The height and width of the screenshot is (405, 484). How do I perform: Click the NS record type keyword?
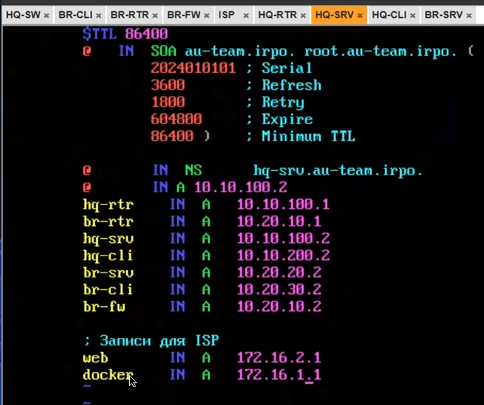point(193,171)
